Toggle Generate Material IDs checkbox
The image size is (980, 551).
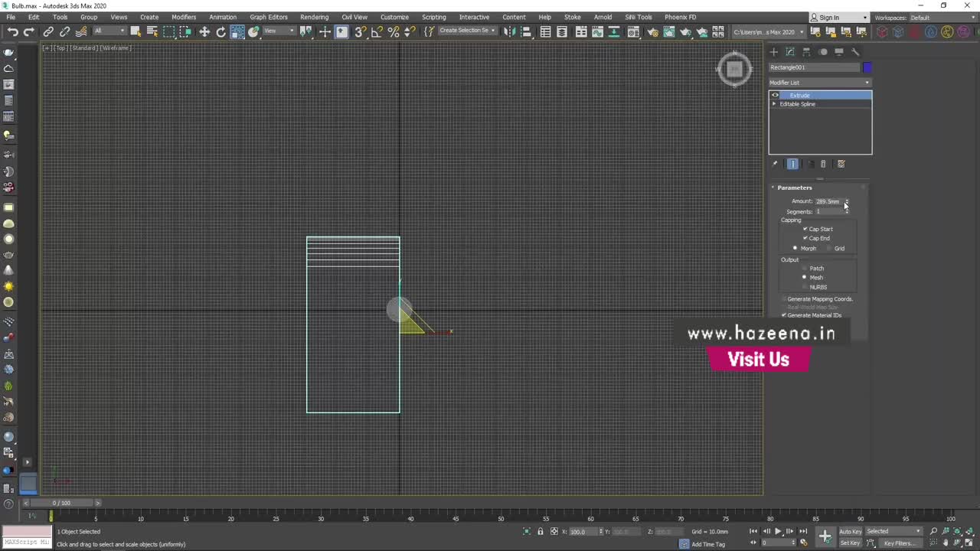pos(784,315)
